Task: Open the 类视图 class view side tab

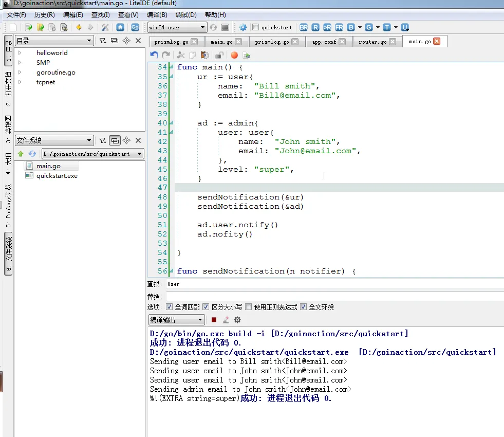Action: click(8, 129)
